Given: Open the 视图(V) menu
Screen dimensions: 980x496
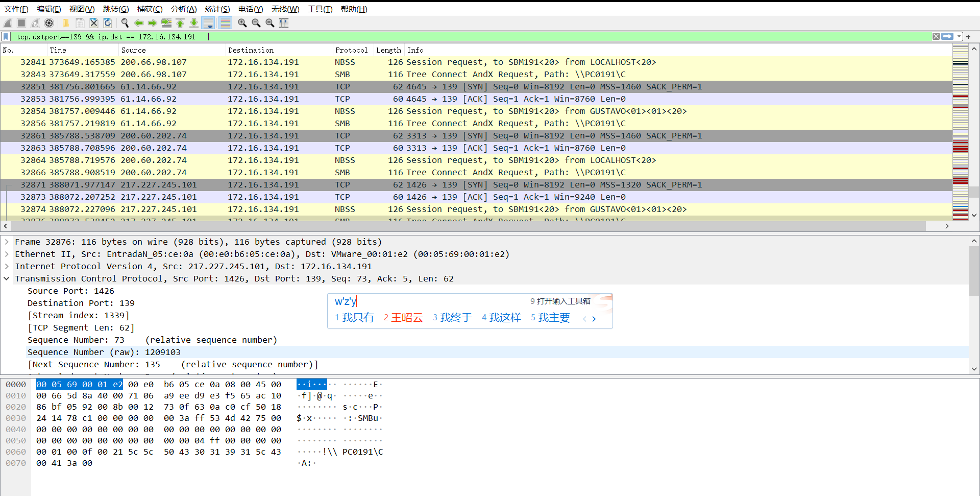Looking at the screenshot, I should click(82, 9).
